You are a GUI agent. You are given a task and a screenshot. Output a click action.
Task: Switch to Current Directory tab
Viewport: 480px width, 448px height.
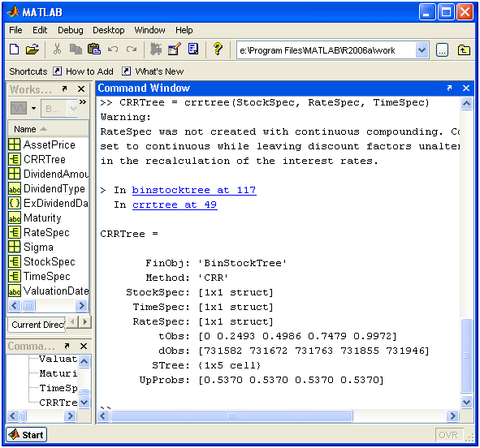point(37,325)
